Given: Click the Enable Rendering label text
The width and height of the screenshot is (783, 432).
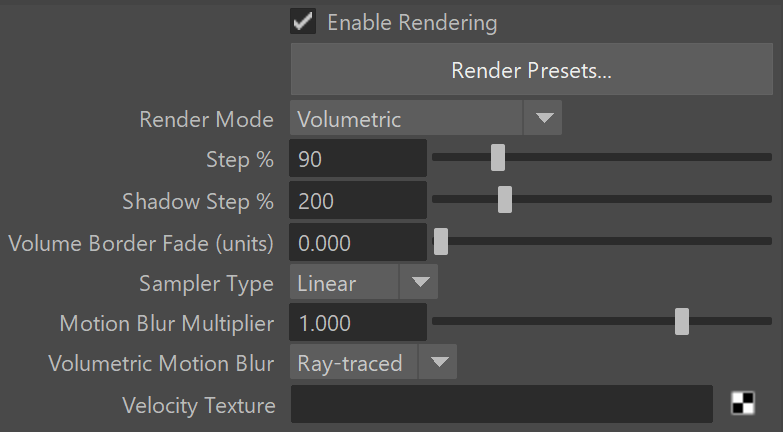Looking at the screenshot, I should [x=412, y=22].
